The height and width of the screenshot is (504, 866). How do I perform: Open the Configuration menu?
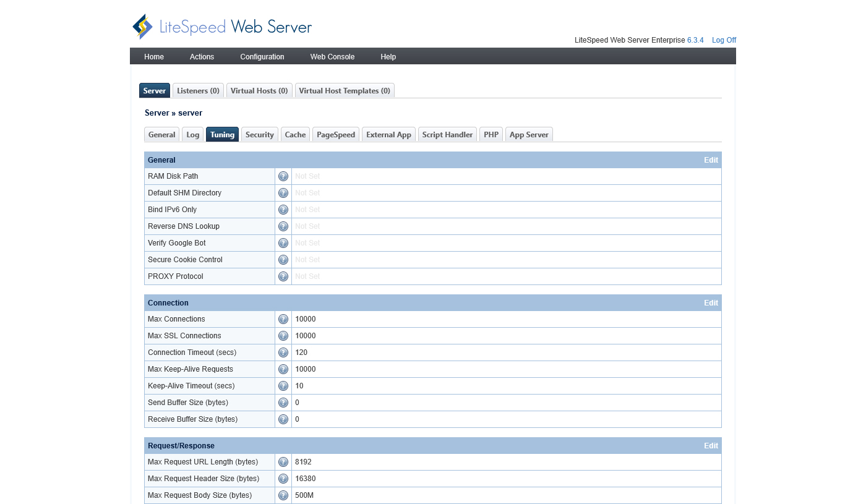click(262, 57)
